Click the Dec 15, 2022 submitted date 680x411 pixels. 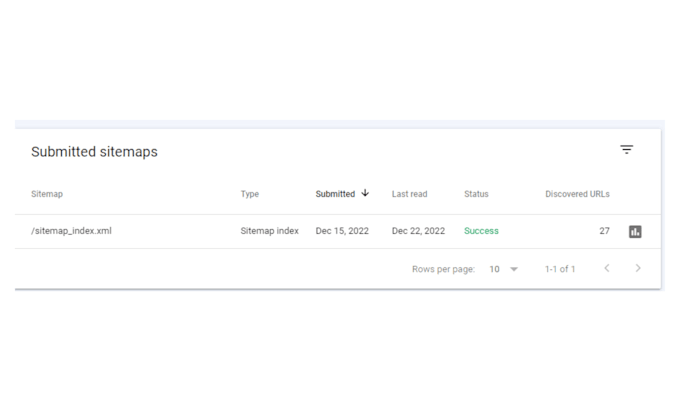(342, 231)
